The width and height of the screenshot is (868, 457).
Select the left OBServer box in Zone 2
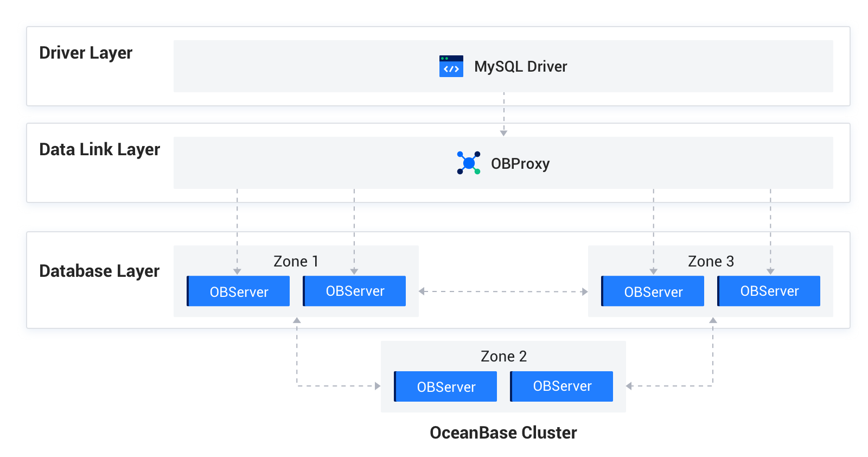[445, 386]
